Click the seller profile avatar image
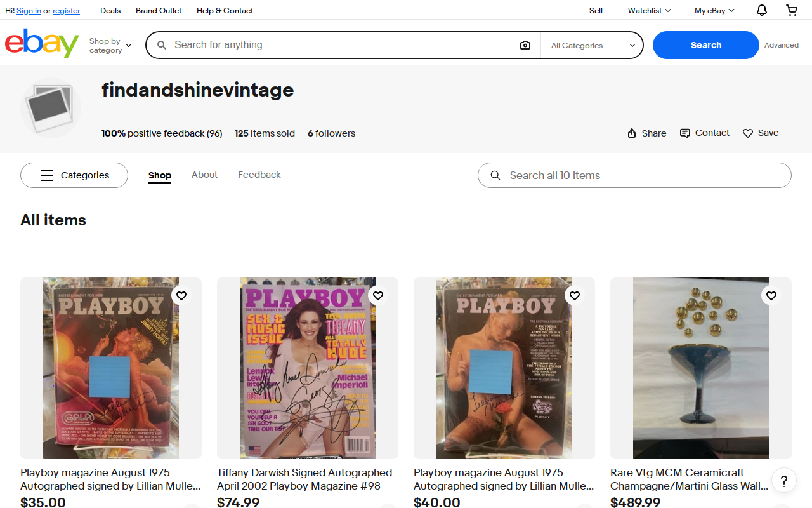Screen dimensions: 812x508 tap(51, 108)
